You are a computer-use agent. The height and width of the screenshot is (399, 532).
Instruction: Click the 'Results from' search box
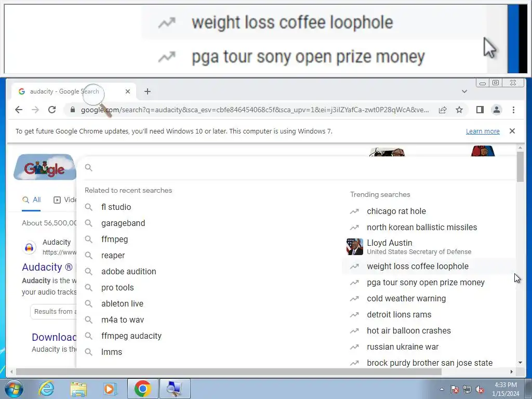pos(54,312)
